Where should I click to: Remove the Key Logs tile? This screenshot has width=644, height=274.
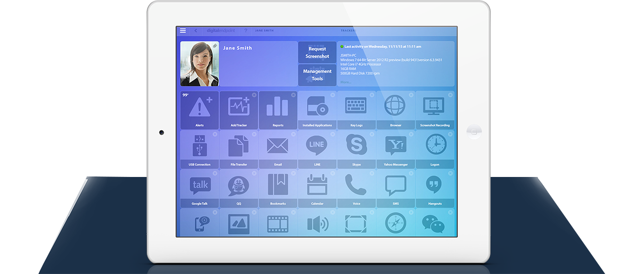coord(372,95)
